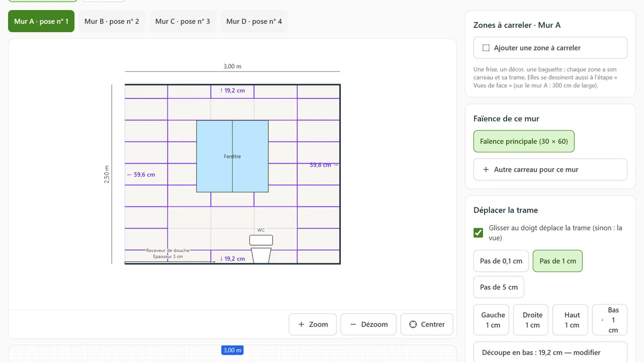The height and width of the screenshot is (362, 644).
Task: Click Découpe en bas : 19,2 cm — modifier
Action: pyautogui.click(x=550, y=352)
